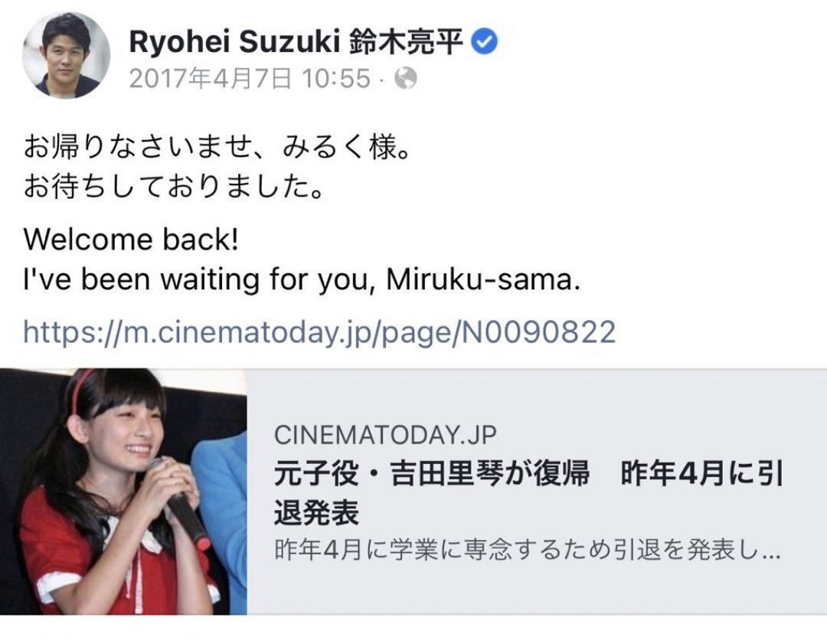Click the Miruku-sama English sentence
Screen dimensions: 827x644
click(x=302, y=280)
